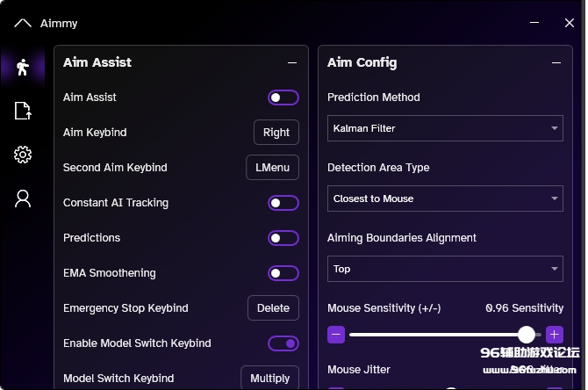The image size is (588, 390).
Task: Click the minus icon to decrease Mouse Sensitivity
Action: click(x=336, y=335)
